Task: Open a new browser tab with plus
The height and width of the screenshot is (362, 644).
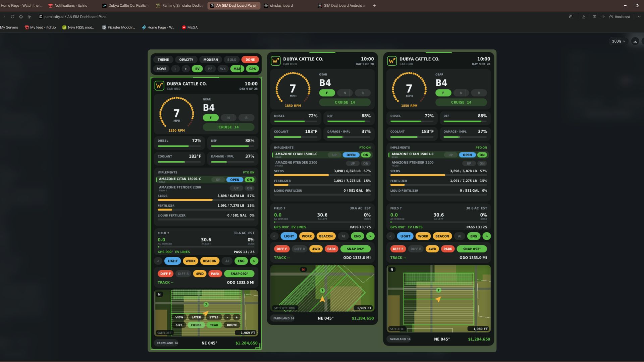Action: pyautogui.click(x=374, y=6)
